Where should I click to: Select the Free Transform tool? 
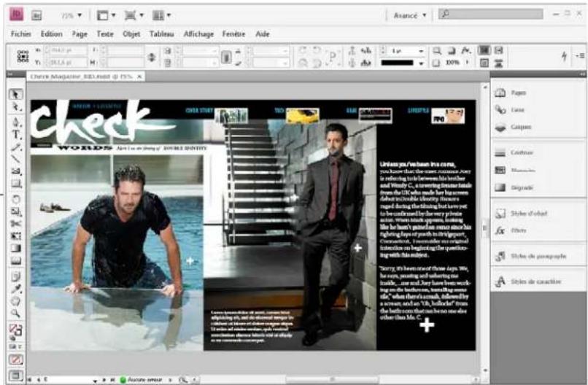coord(16,236)
